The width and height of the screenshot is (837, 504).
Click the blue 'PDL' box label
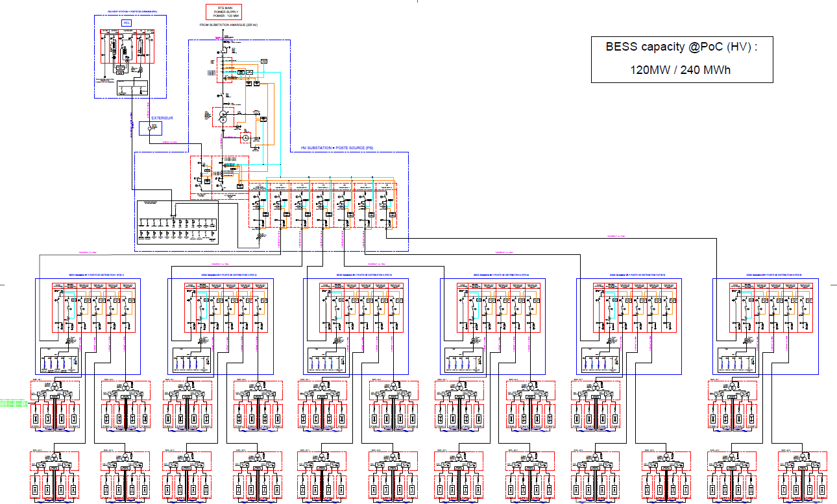coord(127,23)
